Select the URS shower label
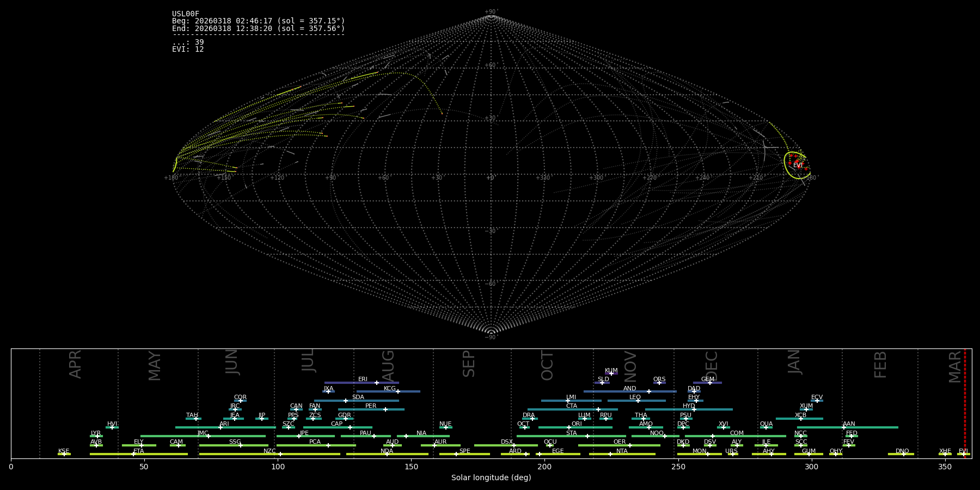 731,451
